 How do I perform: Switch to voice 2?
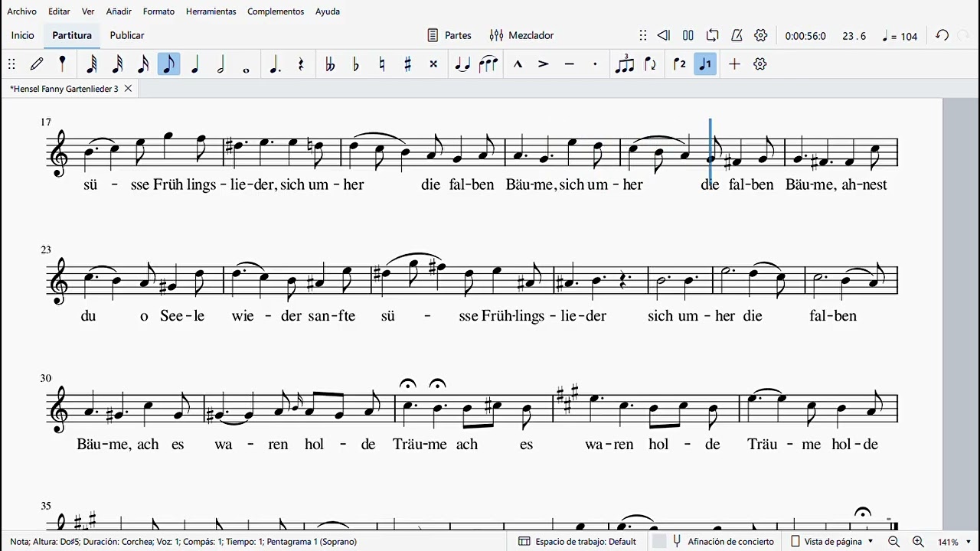[679, 64]
